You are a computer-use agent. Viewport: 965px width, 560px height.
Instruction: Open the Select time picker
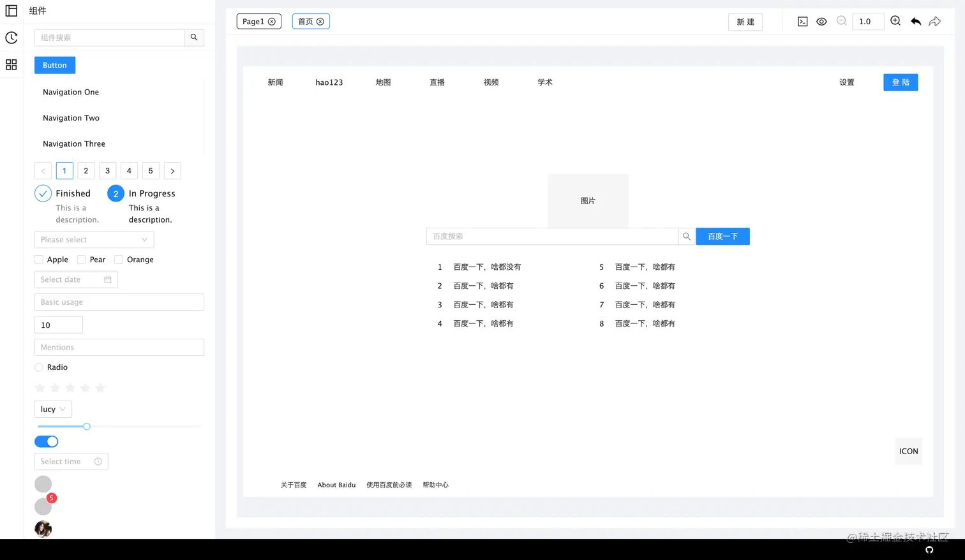pyautogui.click(x=71, y=462)
